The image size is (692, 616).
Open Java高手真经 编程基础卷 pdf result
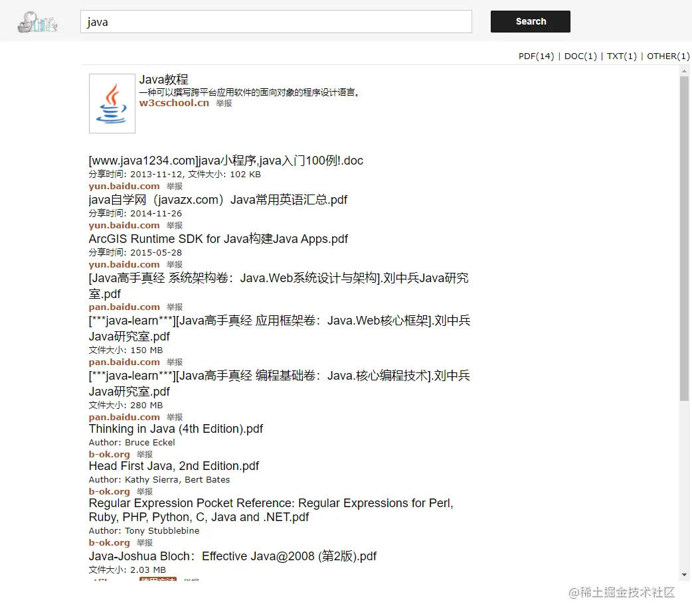point(280,384)
